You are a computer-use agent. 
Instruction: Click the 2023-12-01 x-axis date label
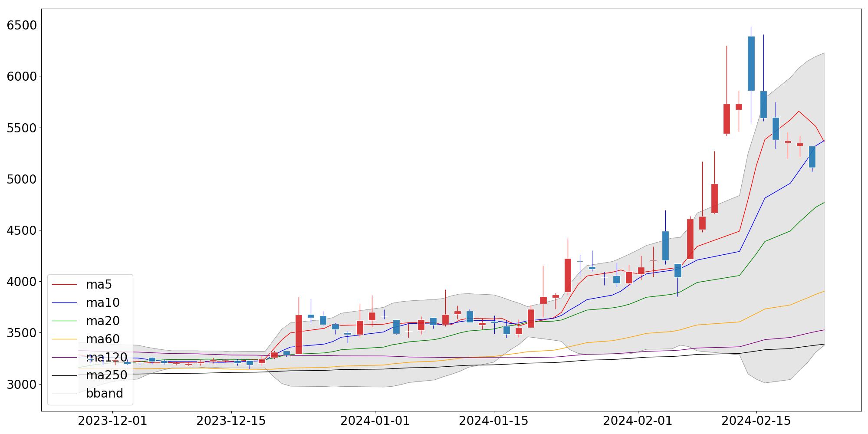coord(112,421)
